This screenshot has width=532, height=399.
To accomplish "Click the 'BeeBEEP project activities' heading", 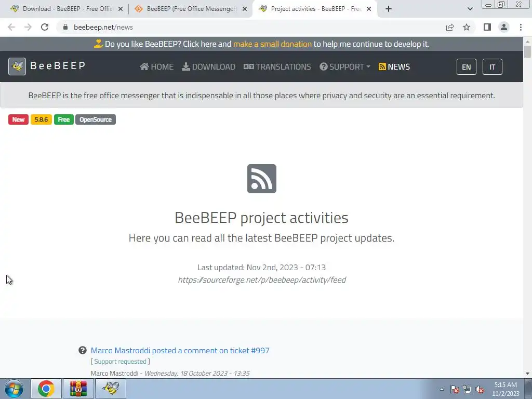I will click(262, 218).
